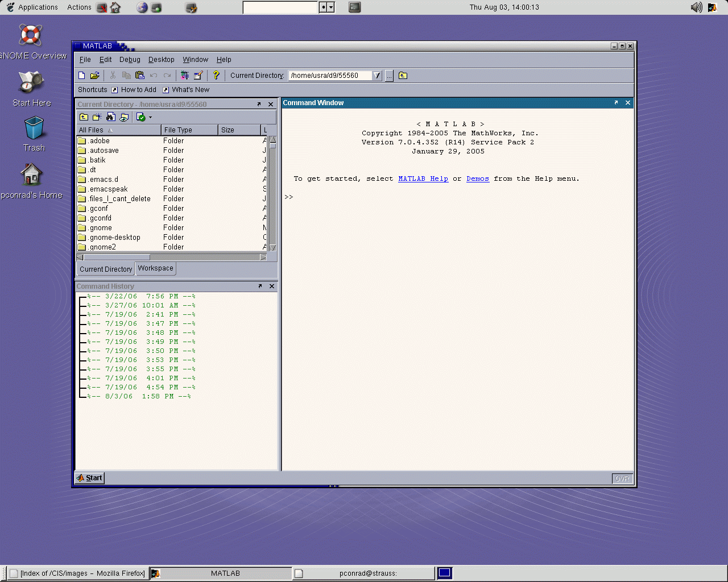Select the Current Directory tab

[x=106, y=269]
